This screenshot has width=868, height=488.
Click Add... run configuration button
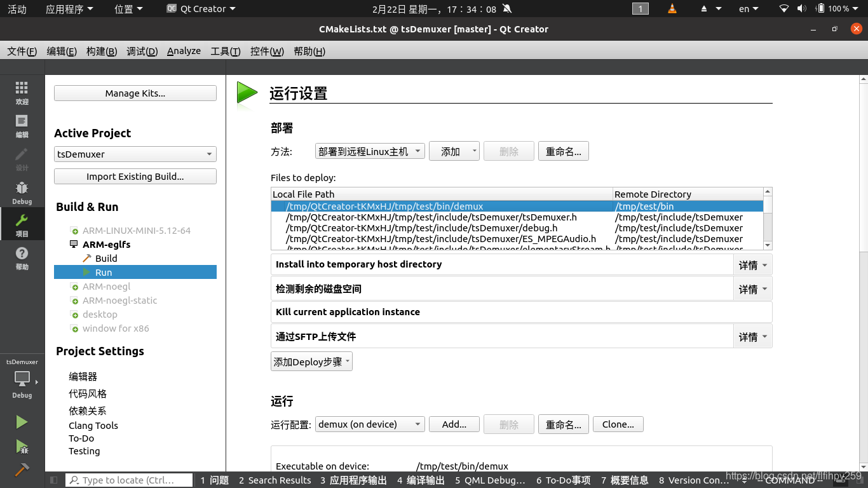click(454, 424)
